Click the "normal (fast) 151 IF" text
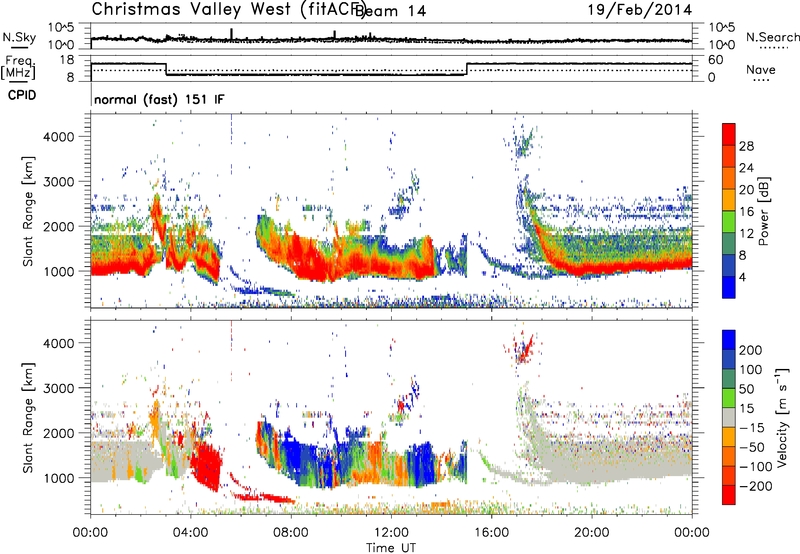The image size is (800, 554). 159,99
